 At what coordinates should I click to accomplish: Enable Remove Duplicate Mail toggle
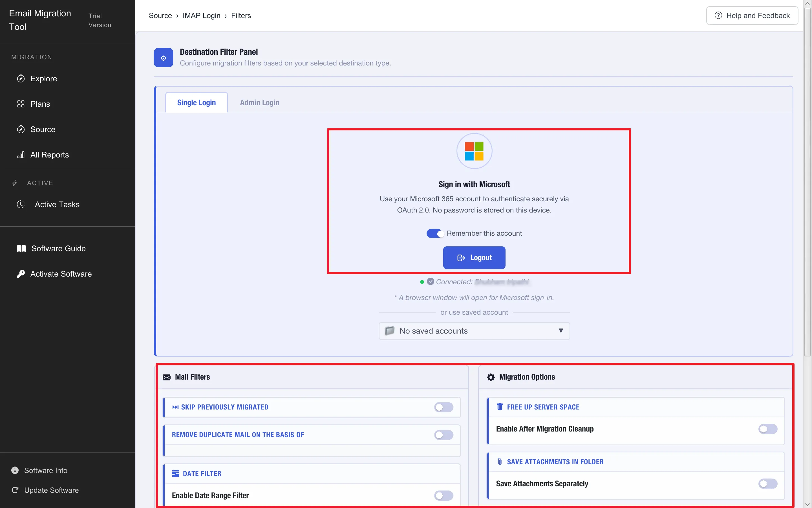click(443, 435)
